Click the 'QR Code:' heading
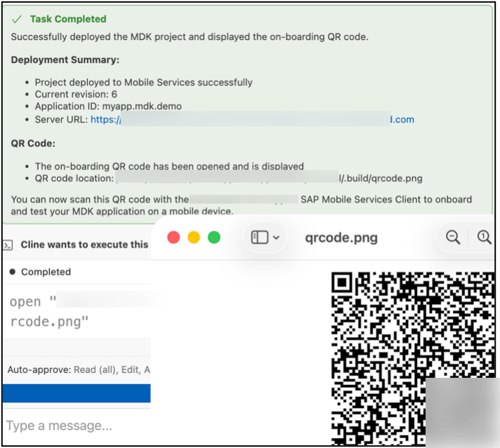 pos(33,143)
